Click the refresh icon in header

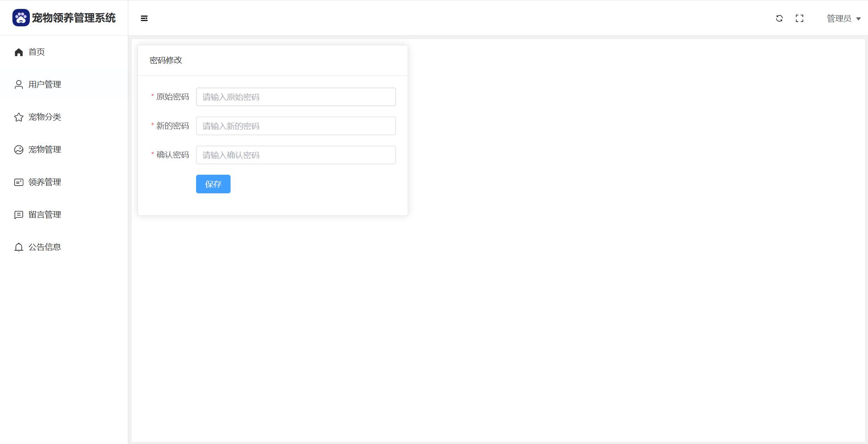pyautogui.click(x=779, y=18)
